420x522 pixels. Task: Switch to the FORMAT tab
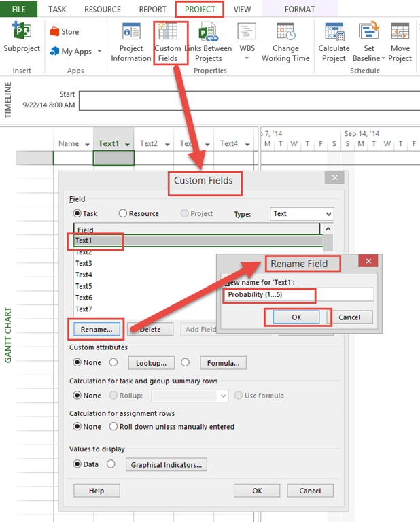[x=300, y=10]
